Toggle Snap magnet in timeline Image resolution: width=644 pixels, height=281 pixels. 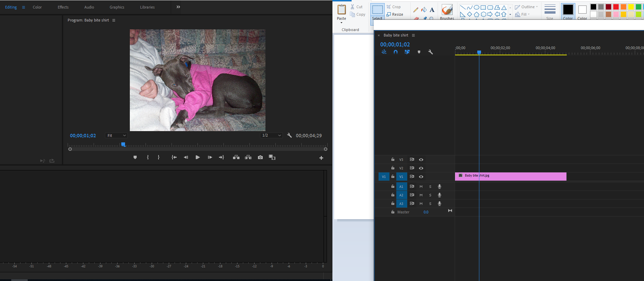pyautogui.click(x=396, y=52)
